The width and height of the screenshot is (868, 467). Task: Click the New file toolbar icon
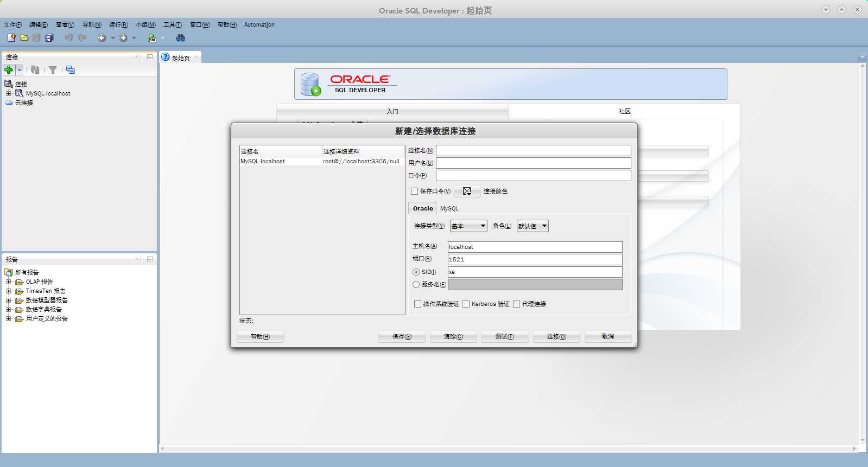tap(11, 37)
